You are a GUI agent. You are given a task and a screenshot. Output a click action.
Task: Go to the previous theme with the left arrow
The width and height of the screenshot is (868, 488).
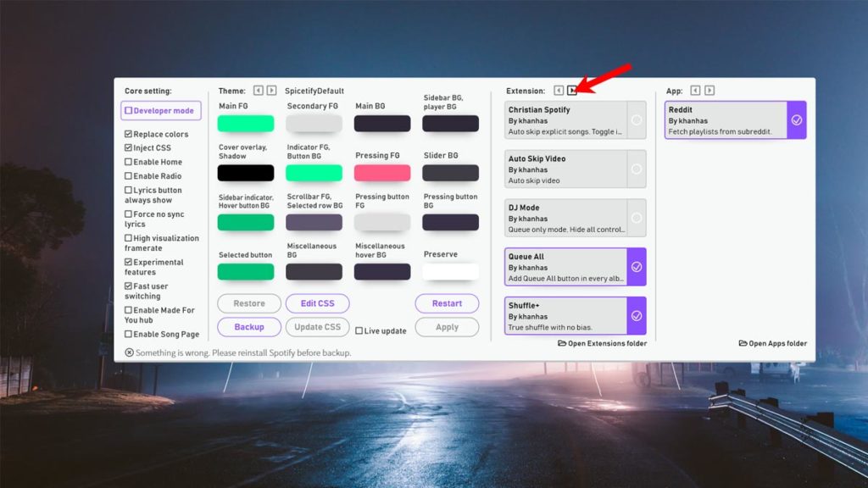pyautogui.click(x=258, y=90)
